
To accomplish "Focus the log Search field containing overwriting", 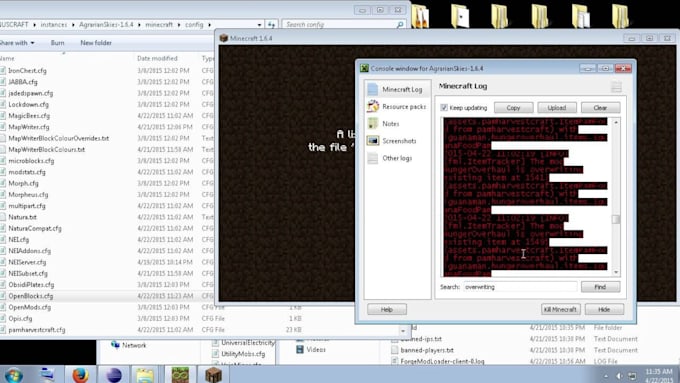I will click(x=520, y=287).
